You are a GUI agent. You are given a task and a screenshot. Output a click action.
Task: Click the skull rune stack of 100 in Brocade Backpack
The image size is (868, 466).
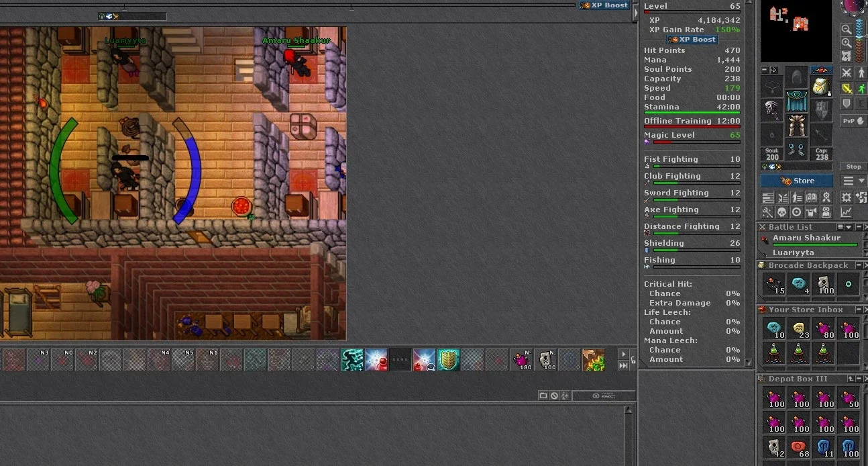(x=823, y=284)
